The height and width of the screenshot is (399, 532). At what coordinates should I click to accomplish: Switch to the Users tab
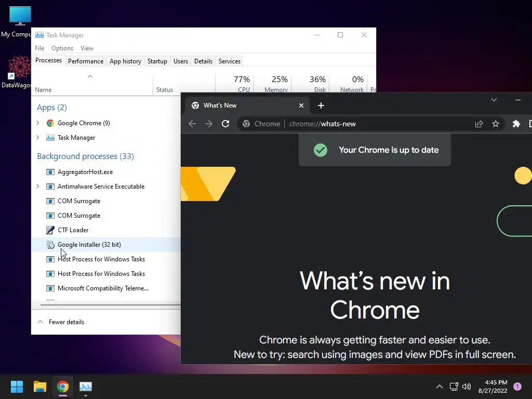tap(180, 61)
